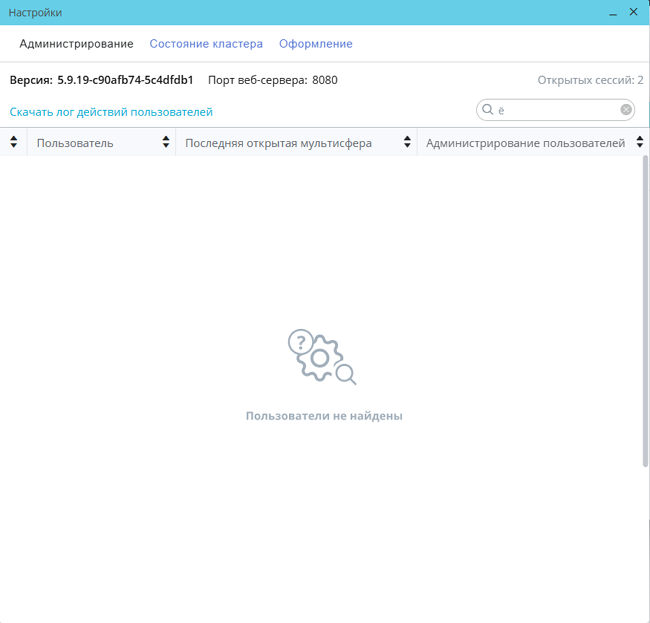Click the Открытых сессий: 2 label

[x=590, y=80]
